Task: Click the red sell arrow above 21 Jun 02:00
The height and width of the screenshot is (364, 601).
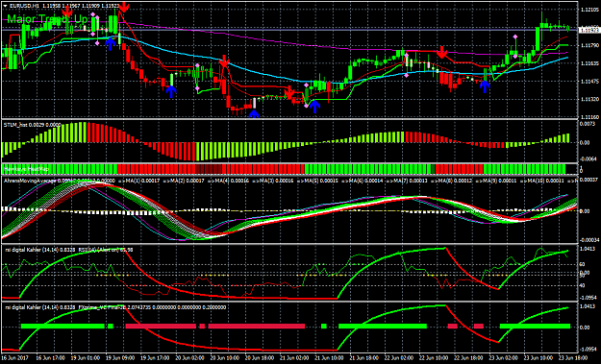Action: 289,92
